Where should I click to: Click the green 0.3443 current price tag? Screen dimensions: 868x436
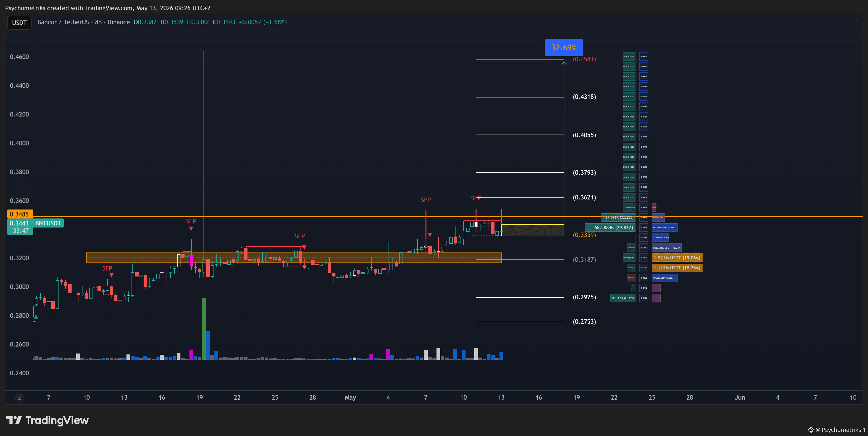tap(19, 223)
